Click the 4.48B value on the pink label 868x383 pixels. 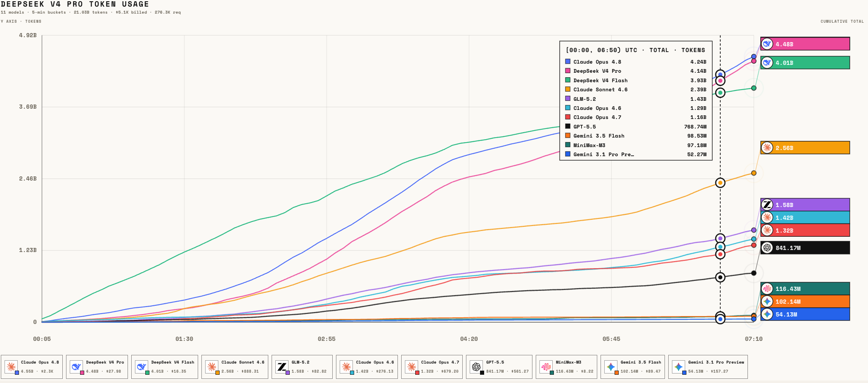tap(784, 44)
